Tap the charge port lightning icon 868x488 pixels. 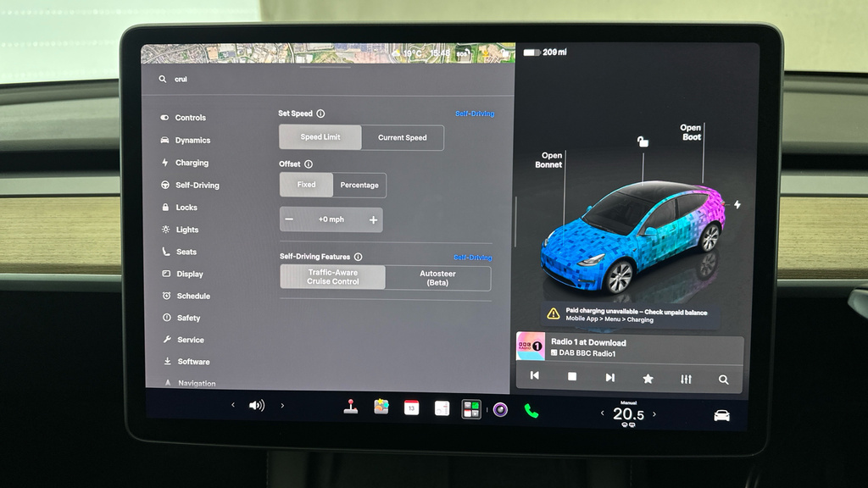pyautogui.click(x=737, y=204)
